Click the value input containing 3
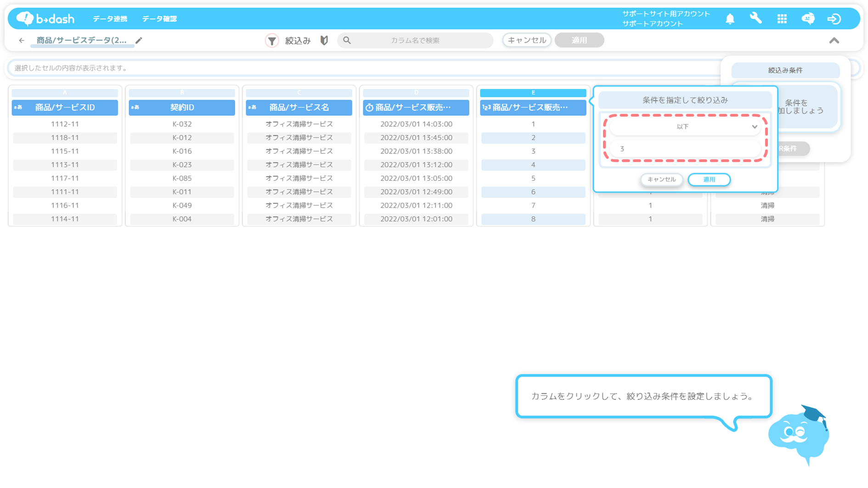 pyautogui.click(x=685, y=149)
